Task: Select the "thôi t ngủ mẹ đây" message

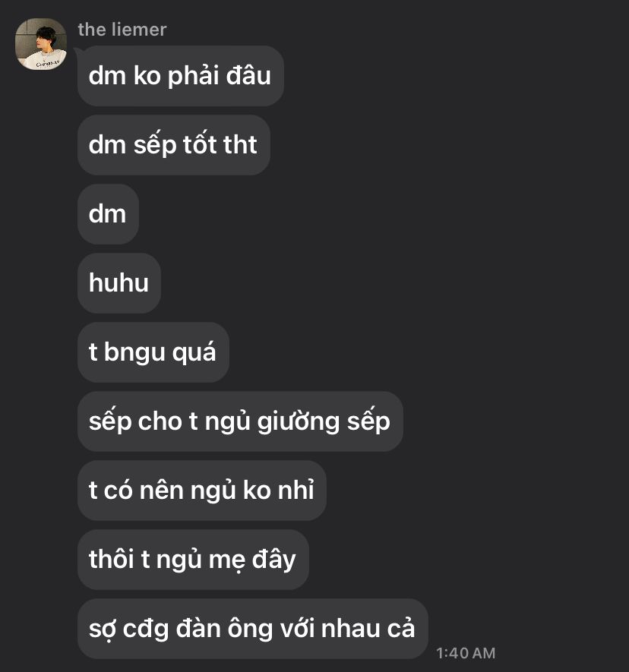Action: click(193, 560)
